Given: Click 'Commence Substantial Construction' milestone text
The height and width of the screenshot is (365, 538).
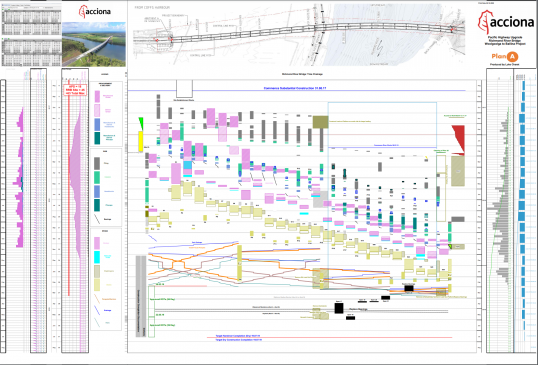Looking at the screenshot, I should pyautogui.click(x=295, y=88).
